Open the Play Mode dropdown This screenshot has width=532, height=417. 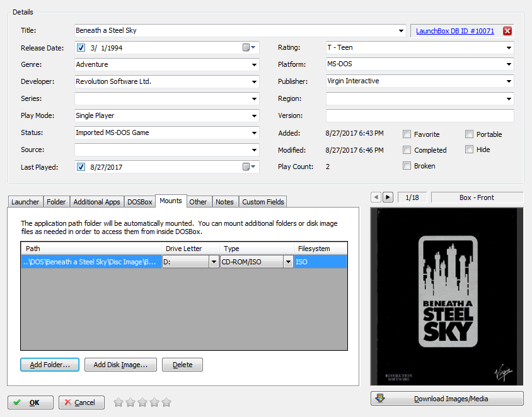tap(254, 116)
